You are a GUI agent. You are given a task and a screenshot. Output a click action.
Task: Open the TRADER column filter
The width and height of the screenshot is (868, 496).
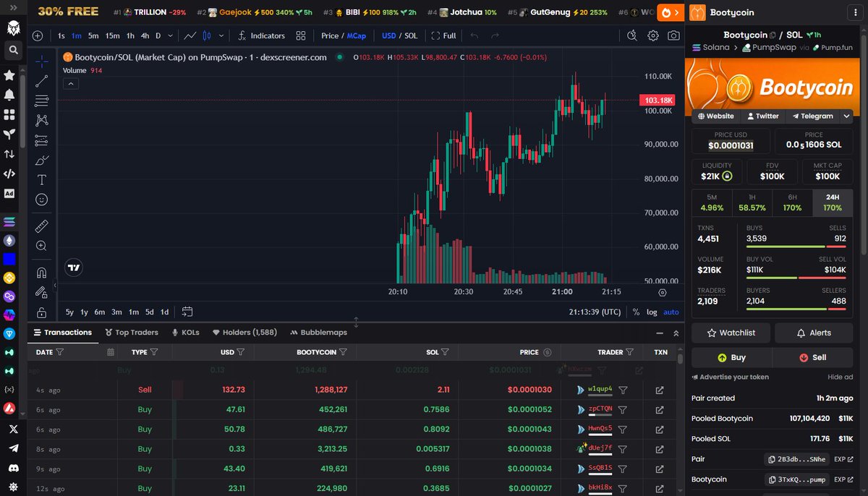pyautogui.click(x=630, y=352)
